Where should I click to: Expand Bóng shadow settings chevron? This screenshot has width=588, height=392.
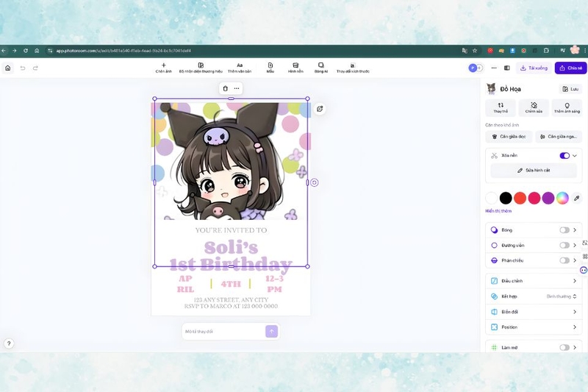tap(575, 230)
